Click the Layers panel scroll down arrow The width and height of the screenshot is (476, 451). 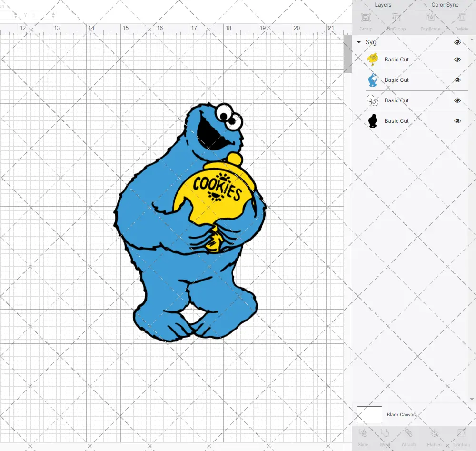[x=472, y=400]
